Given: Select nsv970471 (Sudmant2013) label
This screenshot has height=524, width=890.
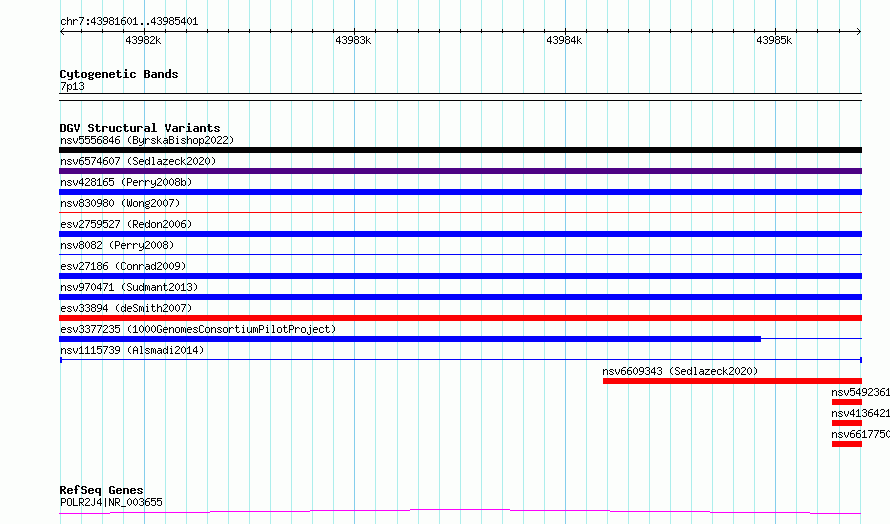Looking at the screenshot, I should click(129, 287).
